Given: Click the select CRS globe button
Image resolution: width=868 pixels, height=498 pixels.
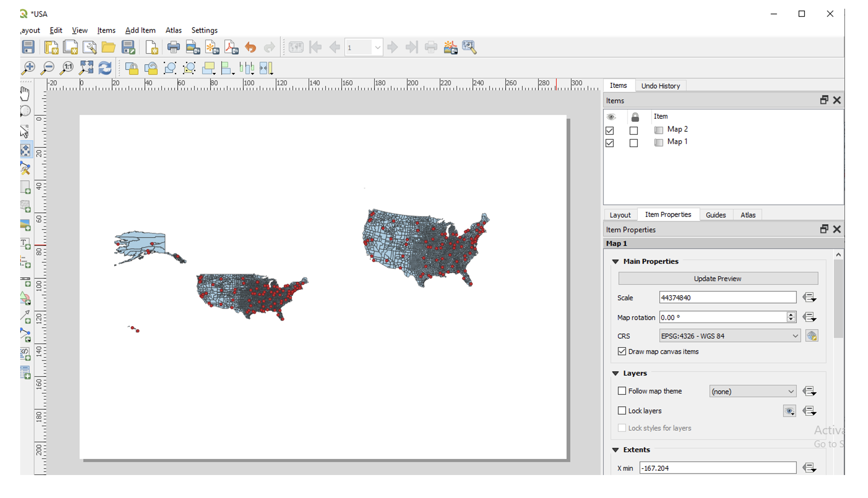Looking at the screenshot, I should click(811, 336).
